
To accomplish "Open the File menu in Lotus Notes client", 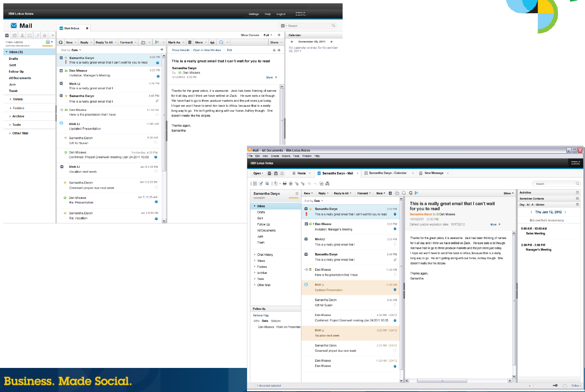I will (250, 156).
